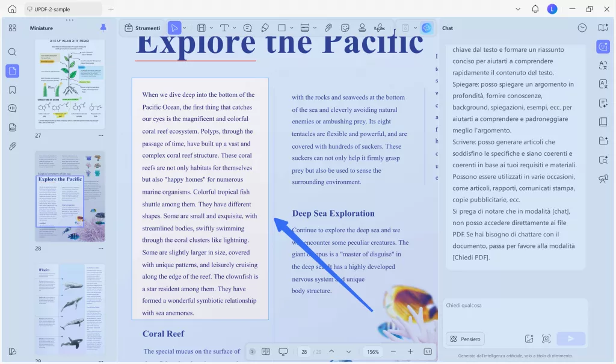The width and height of the screenshot is (616, 364).
Task: Open the right-panel book icon
Action: tap(603, 28)
